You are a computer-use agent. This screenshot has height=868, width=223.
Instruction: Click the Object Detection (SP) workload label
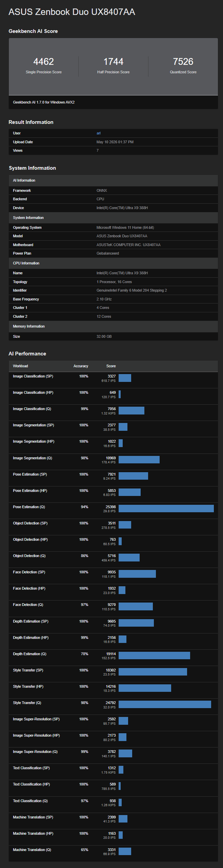[30, 523]
